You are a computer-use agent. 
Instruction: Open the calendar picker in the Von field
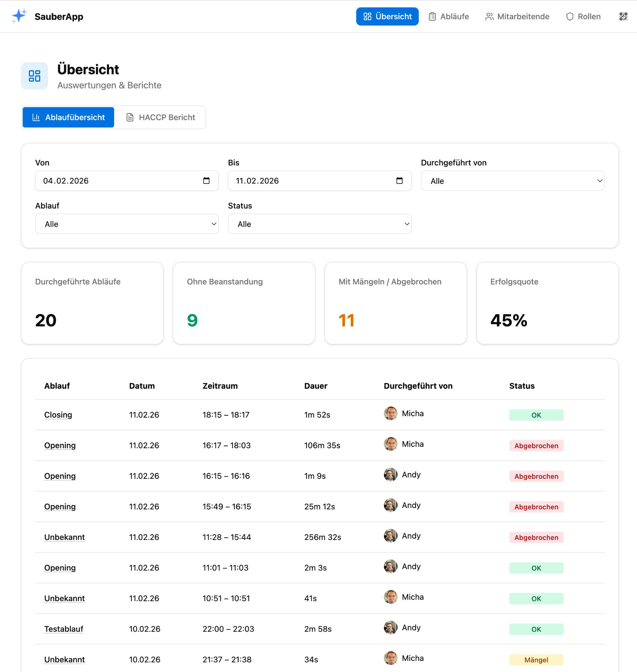[208, 181]
